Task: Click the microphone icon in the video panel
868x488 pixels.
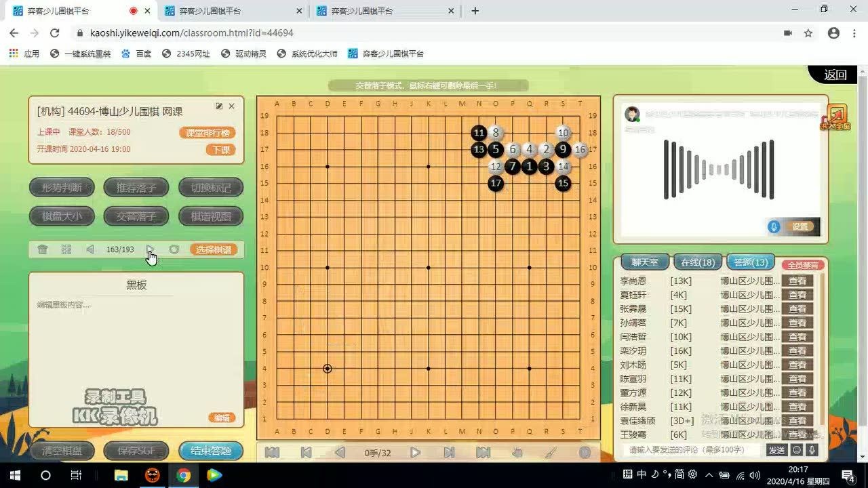Action: [x=774, y=226]
